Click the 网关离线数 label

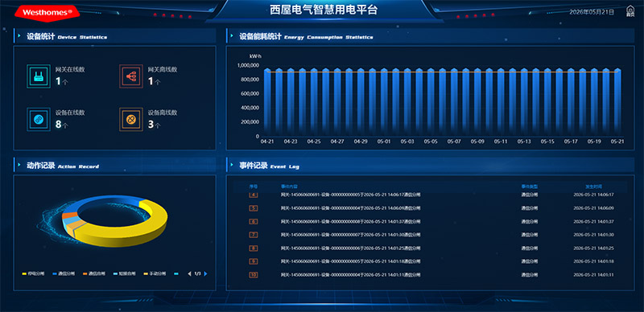coord(163,69)
